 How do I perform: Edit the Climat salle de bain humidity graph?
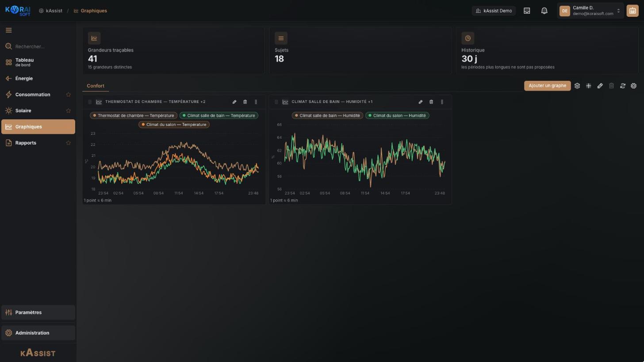(421, 102)
